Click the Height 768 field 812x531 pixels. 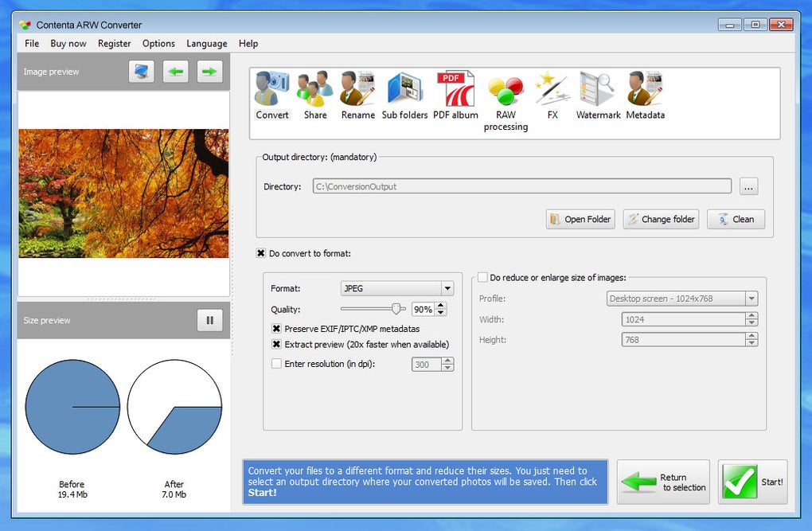[x=684, y=340]
